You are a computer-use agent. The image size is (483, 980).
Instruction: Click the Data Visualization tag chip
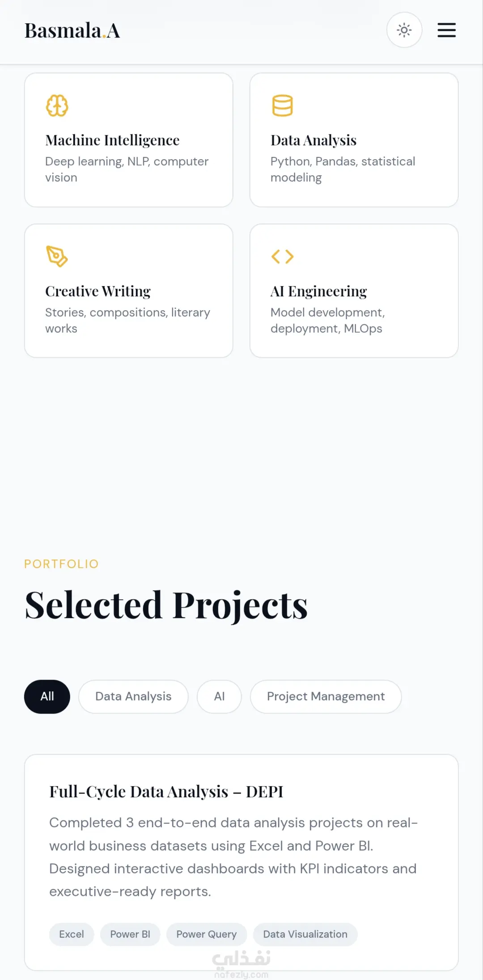pyautogui.click(x=305, y=934)
